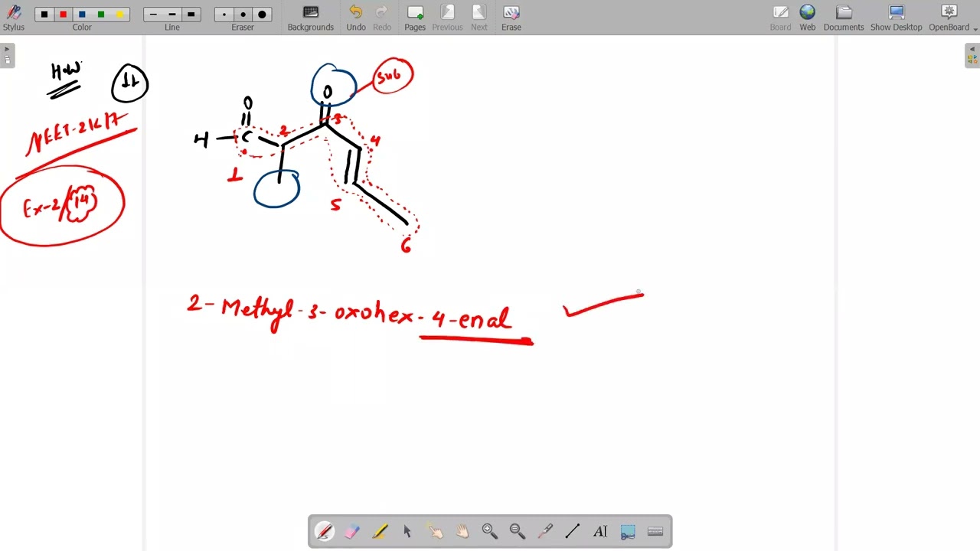Show the virtual keyboard
The height and width of the screenshot is (551, 980).
pyautogui.click(x=655, y=531)
